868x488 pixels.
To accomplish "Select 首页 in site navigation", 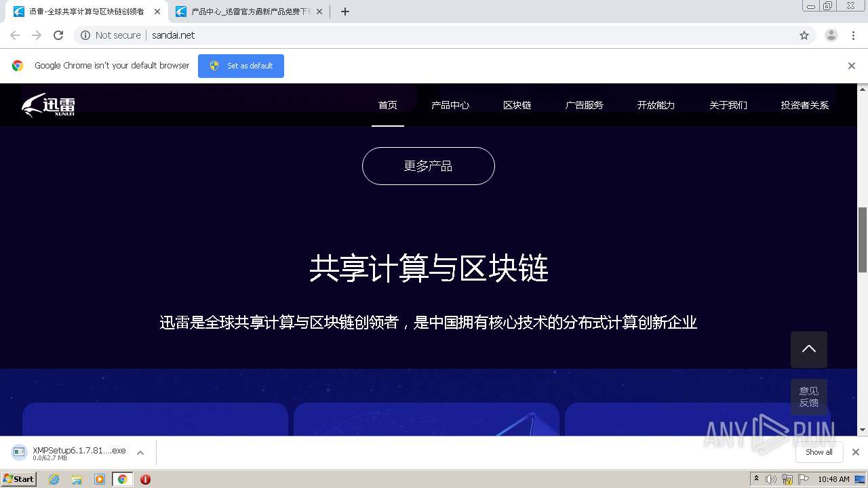I will point(388,105).
